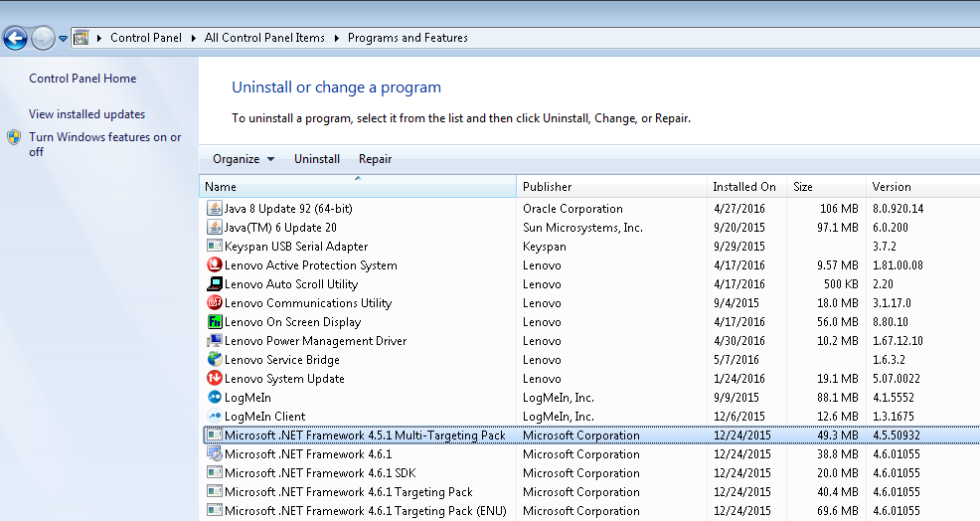This screenshot has height=521, width=980.
Task: Select Lenovo On Screen Display name
Action: point(292,321)
